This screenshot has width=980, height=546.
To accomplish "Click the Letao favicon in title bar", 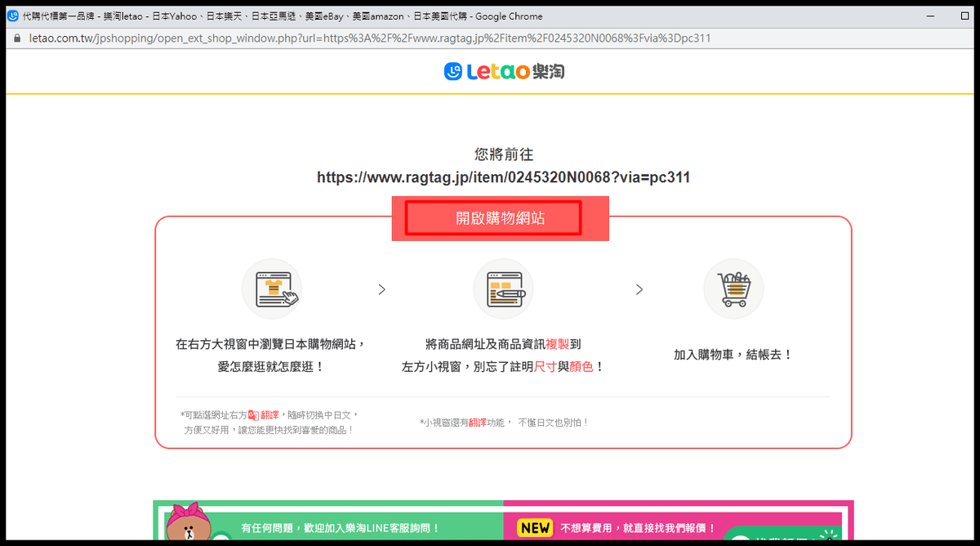I will (13, 16).
